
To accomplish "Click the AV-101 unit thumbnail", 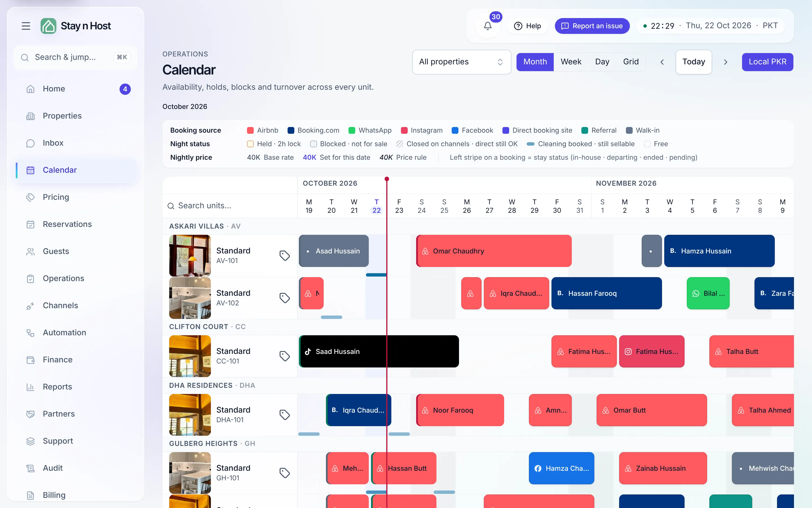I will [x=190, y=256].
